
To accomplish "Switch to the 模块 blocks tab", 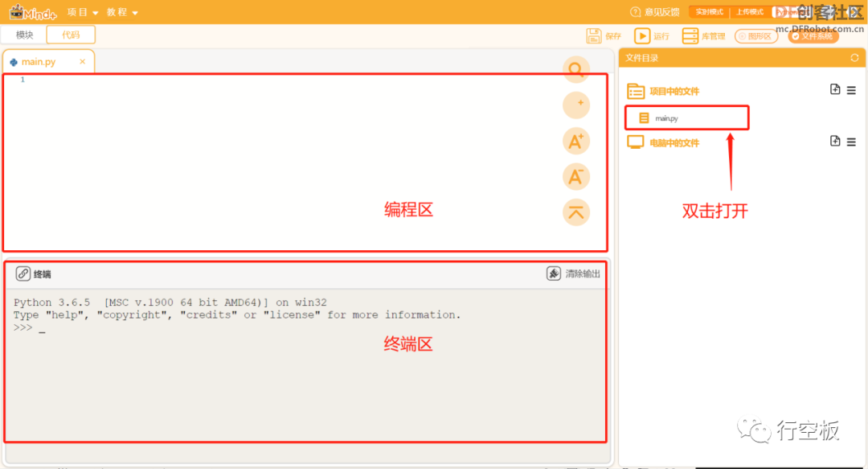I will 24,35.
